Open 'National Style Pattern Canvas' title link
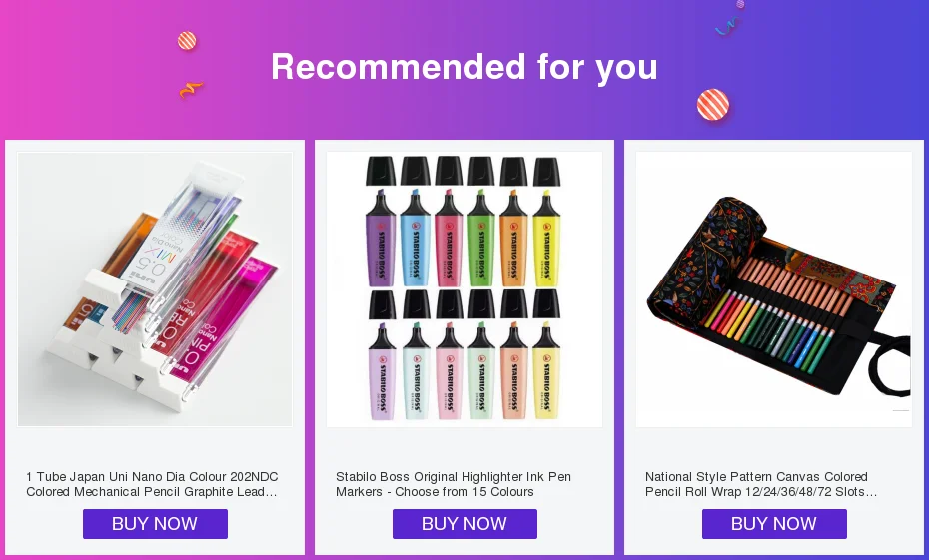 click(x=761, y=484)
